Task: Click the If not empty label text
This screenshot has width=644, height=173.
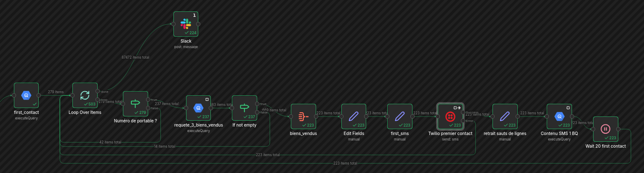Action: click(245, 125)
